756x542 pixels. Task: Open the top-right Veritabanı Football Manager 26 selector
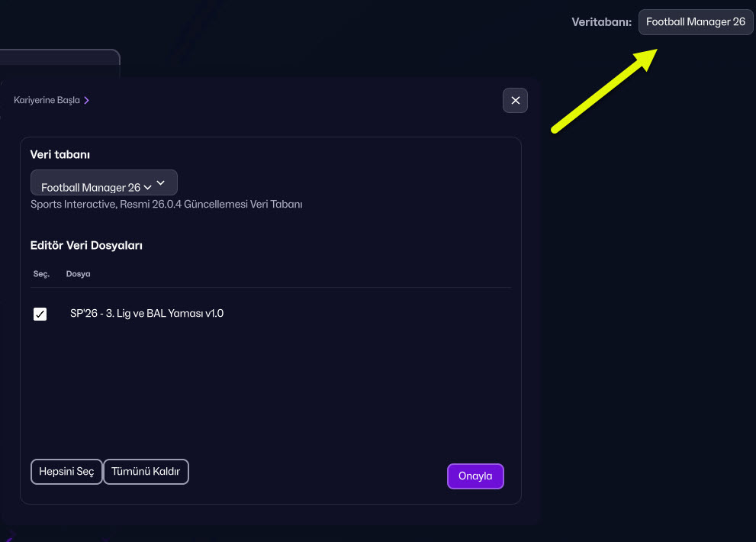pyautogui.click(x=695, y=22)
